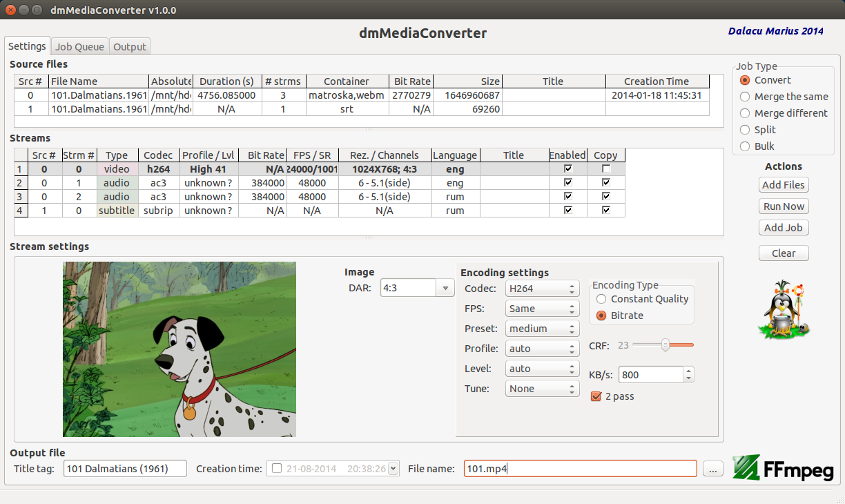Viewport: 845px width, 504px height.
Task: Click the Duration (s) column header
Action: (227, 81)
